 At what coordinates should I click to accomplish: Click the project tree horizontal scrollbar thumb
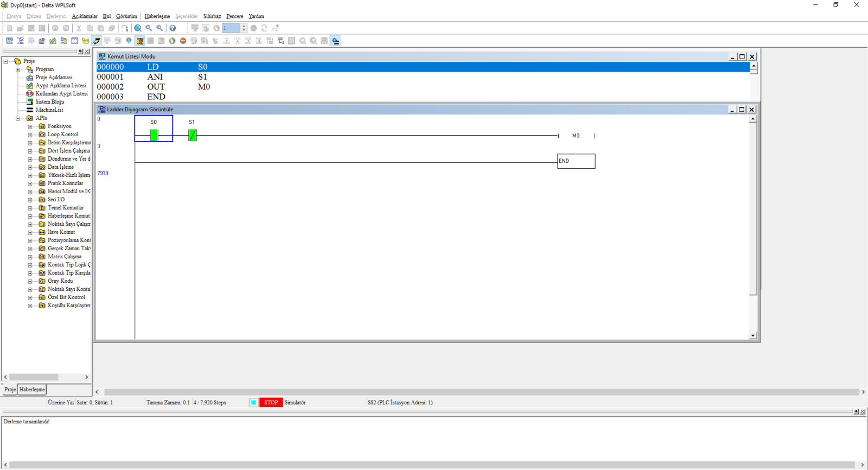click(x=34, y=377)
